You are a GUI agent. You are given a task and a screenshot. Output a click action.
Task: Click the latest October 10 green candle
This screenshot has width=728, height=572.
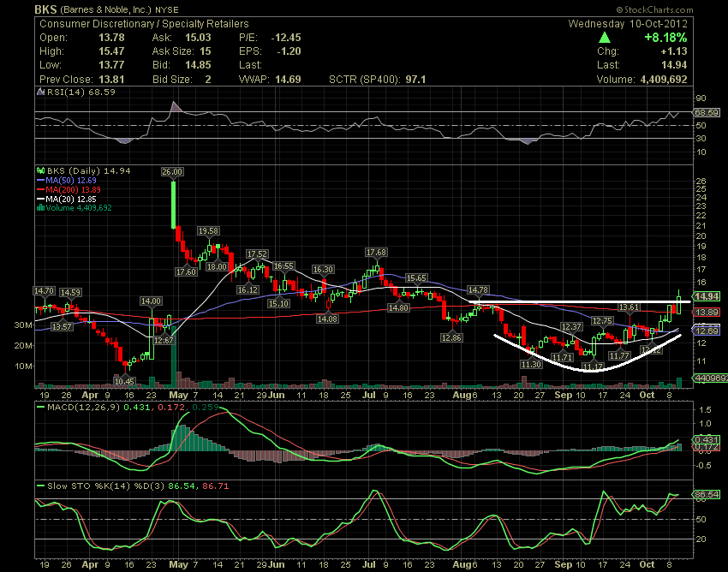tap(679, 301)
